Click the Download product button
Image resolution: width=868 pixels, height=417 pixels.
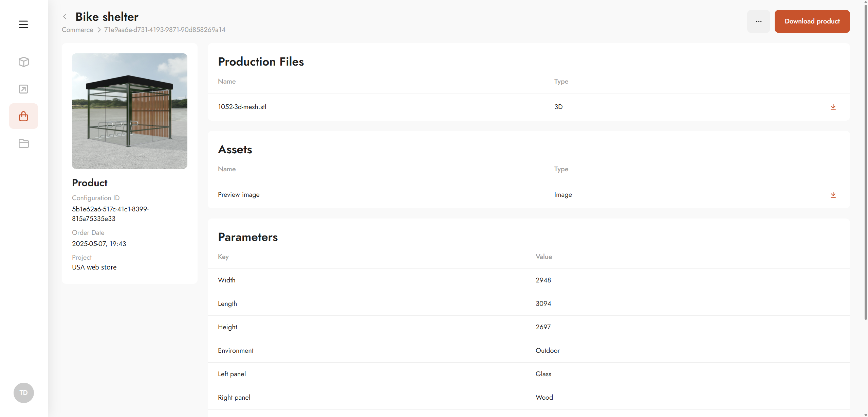(x=812, y=21)
